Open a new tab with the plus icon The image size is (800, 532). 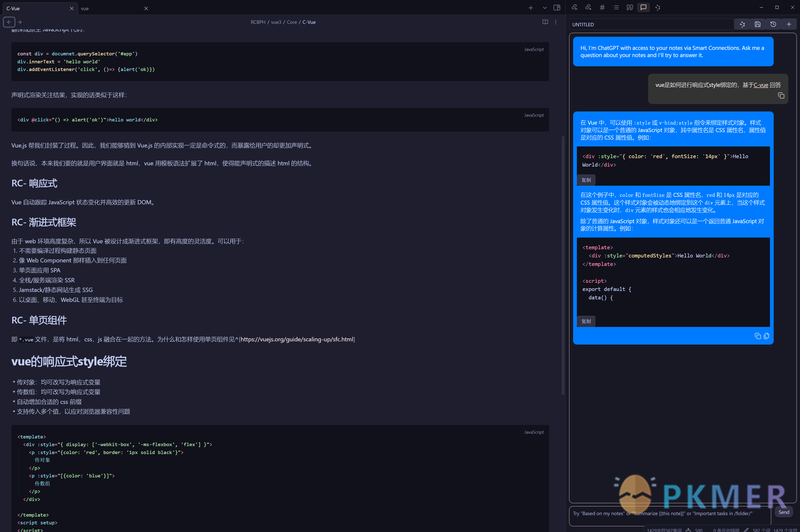531,8
